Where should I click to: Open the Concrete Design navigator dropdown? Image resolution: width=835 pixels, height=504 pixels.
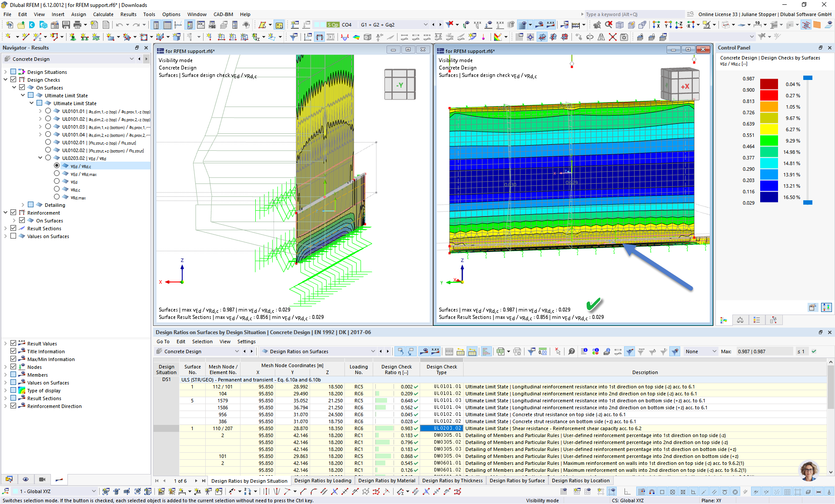tap(132, 59)
